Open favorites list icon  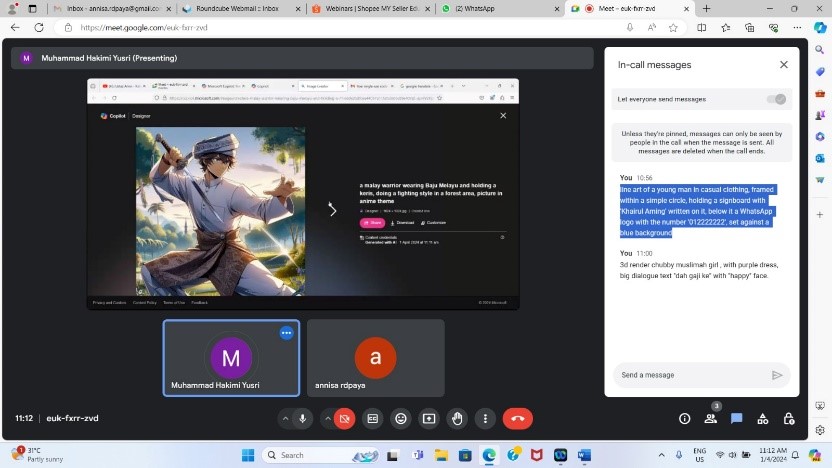tap(725, 28)
